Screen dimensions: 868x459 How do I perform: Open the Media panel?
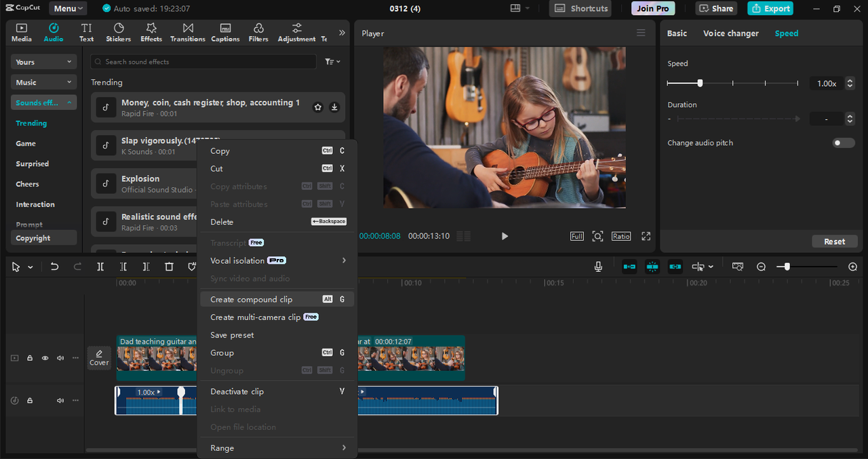pos(21,32)
